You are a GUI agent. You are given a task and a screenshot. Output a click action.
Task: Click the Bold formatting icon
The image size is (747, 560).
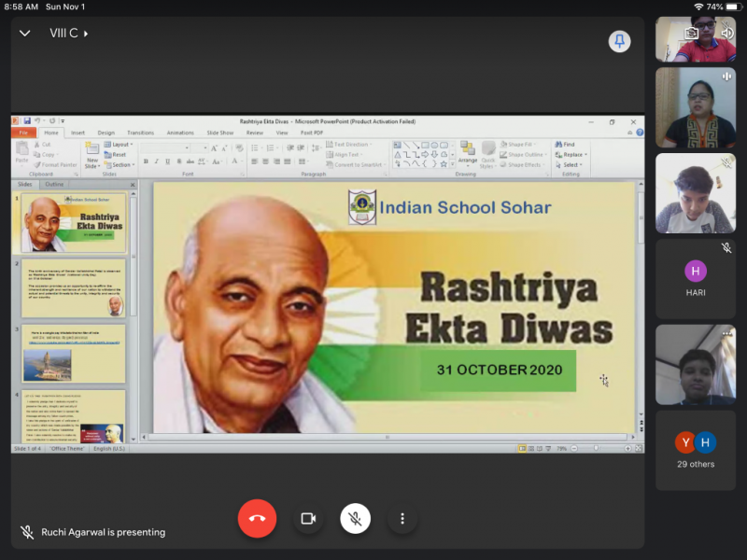click(146, 161)
